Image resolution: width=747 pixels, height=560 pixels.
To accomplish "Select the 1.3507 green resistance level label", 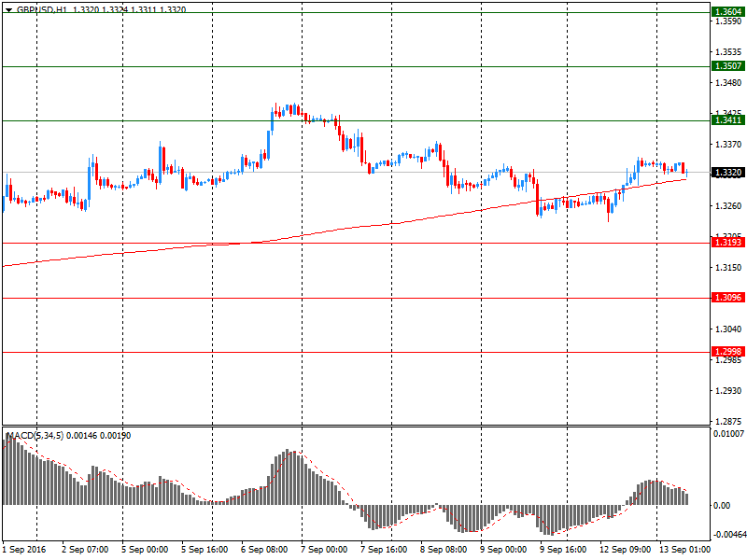I will pos(728,65).
